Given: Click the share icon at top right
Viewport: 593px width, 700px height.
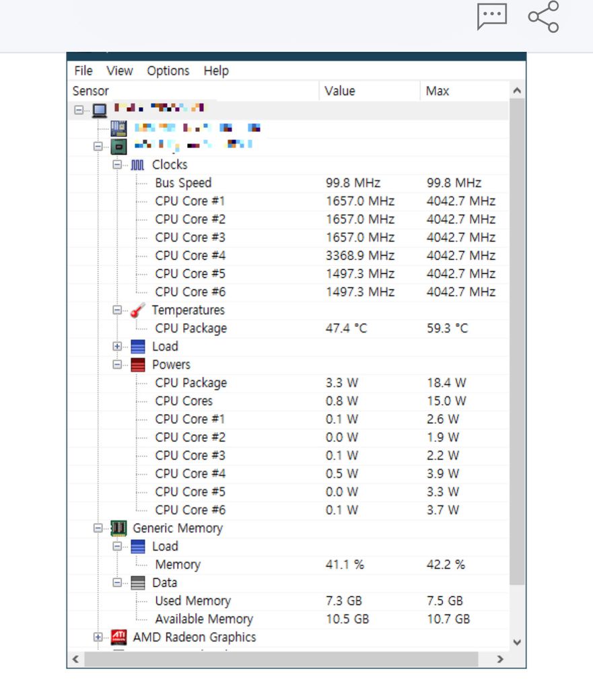Looking at the screenshot, I should pos(543,17).
